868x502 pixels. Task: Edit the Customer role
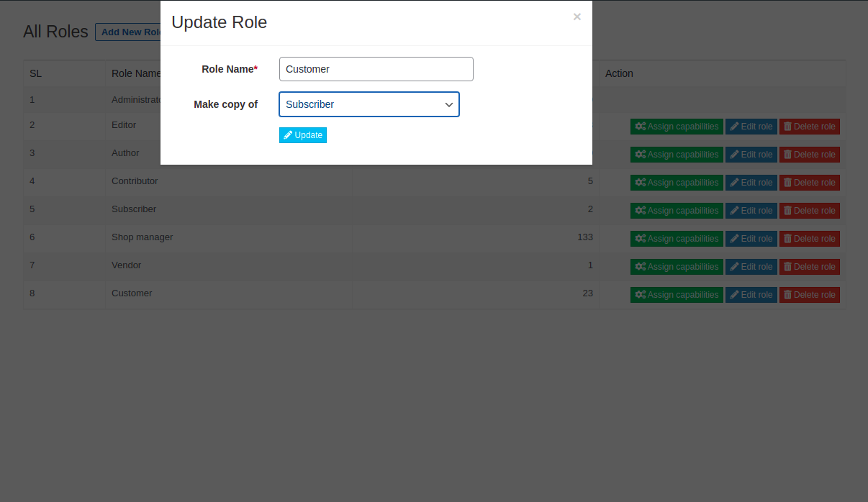(751, 295)
